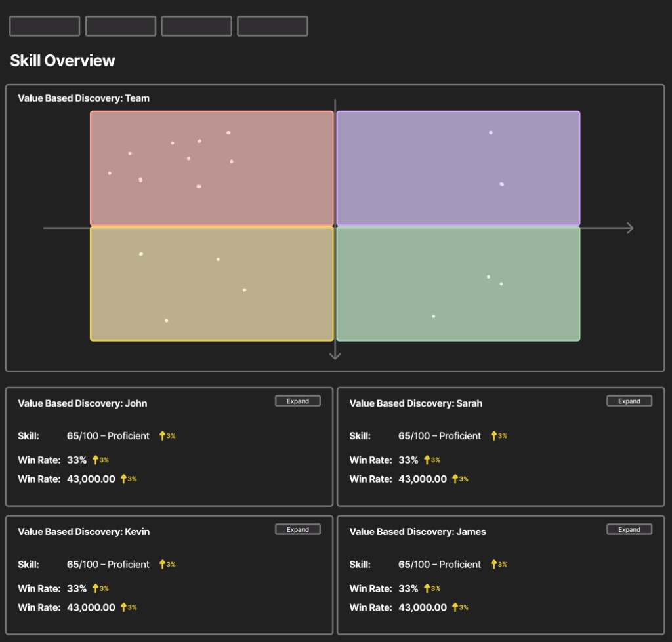Image resolution: width=672 pixels, height=642 pixels.
Task: Click Kevin's Skill 3% upward trend arrow
Action: [x=162, y=564]
